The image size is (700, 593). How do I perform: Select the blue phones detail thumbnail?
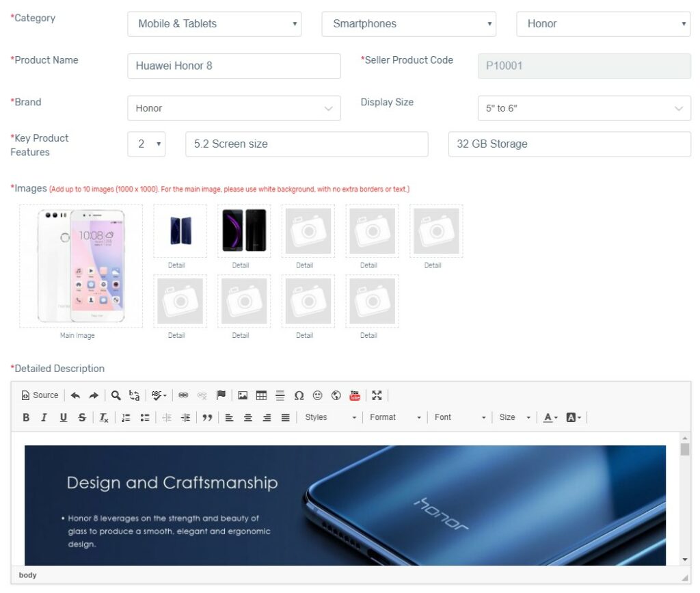coord(180,231)
